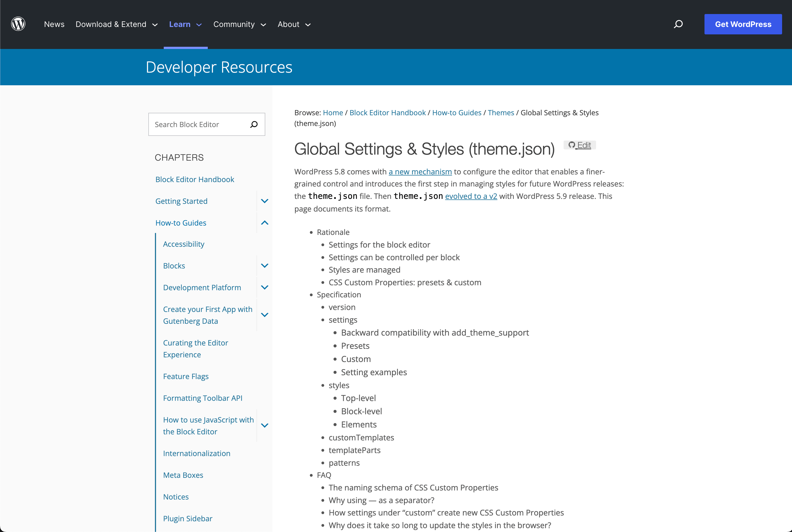
Task: Open 'a new mechanism' link
Action: (420, 172)
